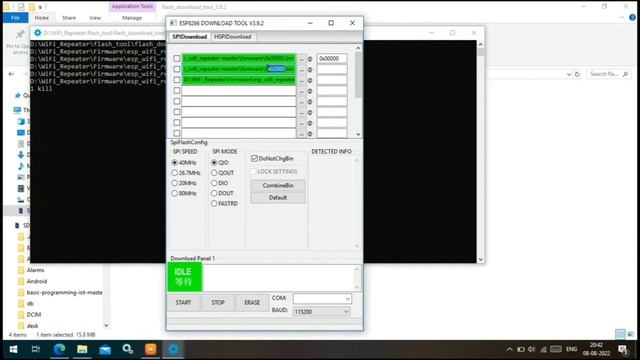Click the file list vertical scrollbar thumb
This screenshot has width=640, height=360.
(x=358, y=75)
